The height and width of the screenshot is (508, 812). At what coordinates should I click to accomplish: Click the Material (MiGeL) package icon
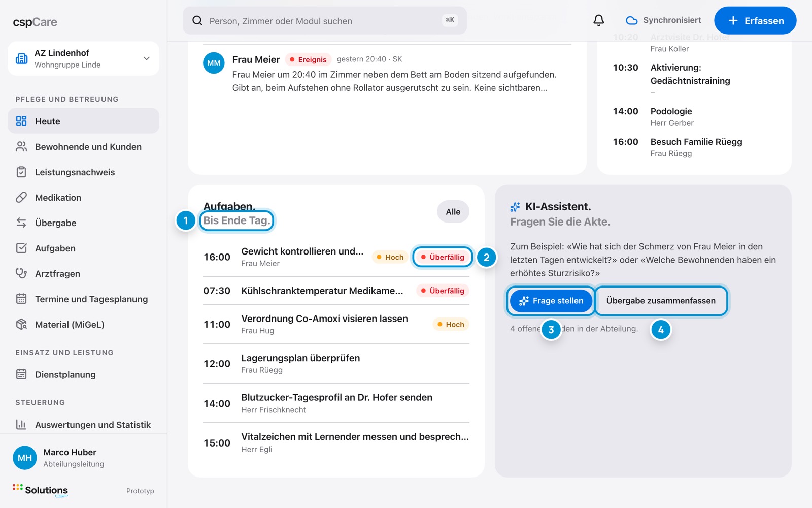coord(21,324)
